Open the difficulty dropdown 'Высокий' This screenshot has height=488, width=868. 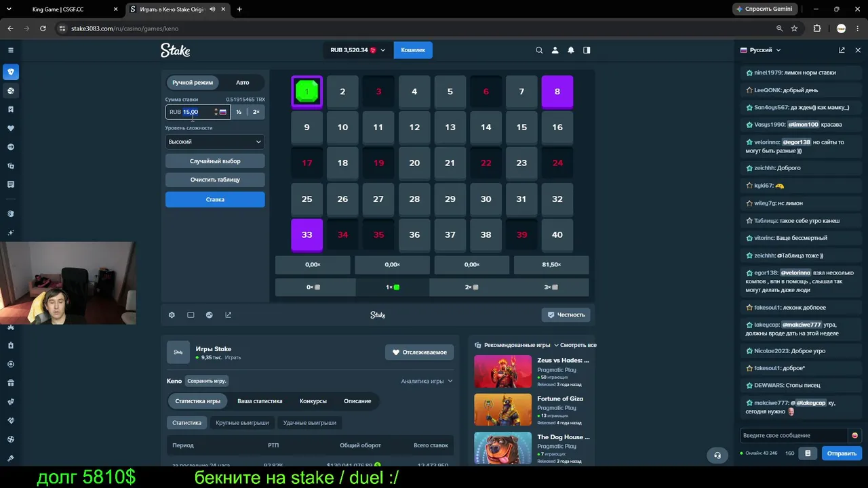point(215,142)
